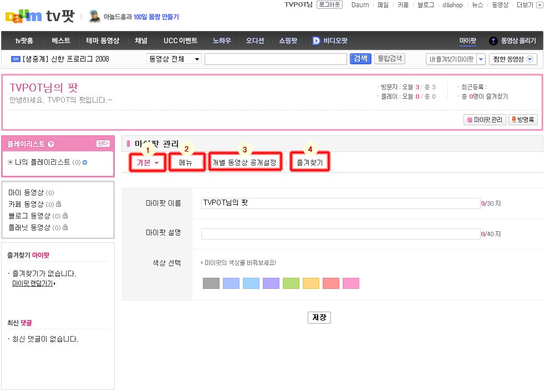The height and width of the screenshot is (392, 545).
Task: Click the 비디오팟 D icon
Action: (316, 40)
